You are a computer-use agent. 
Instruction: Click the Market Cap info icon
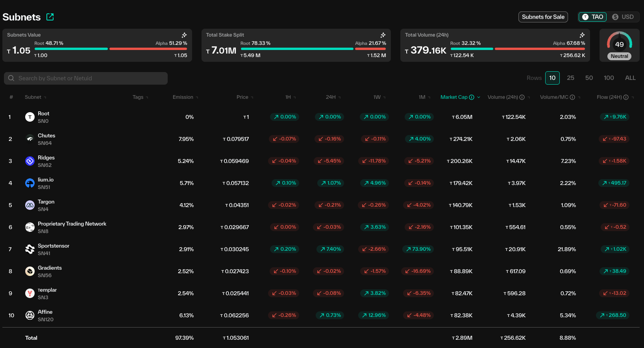tap(472, 97)
